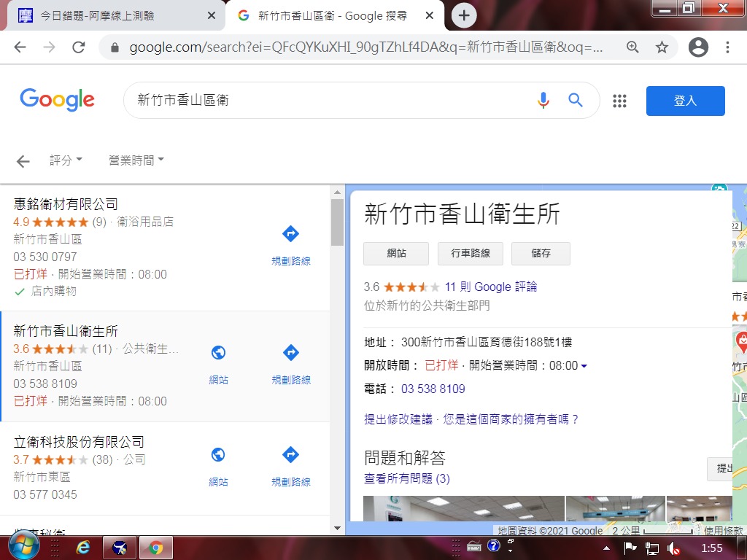Expand the 營業時間 filter dropdown
Image resolution: width=747 pixels, height=560 pixels.
136,160
